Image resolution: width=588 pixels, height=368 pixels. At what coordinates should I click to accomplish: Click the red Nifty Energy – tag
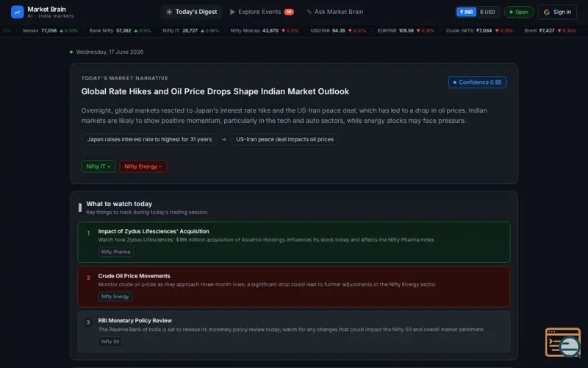coord(143,166)
